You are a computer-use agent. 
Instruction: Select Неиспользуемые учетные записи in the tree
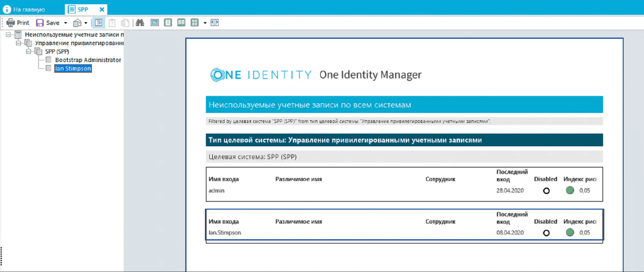pyautogui.click(x=74, y=34)
